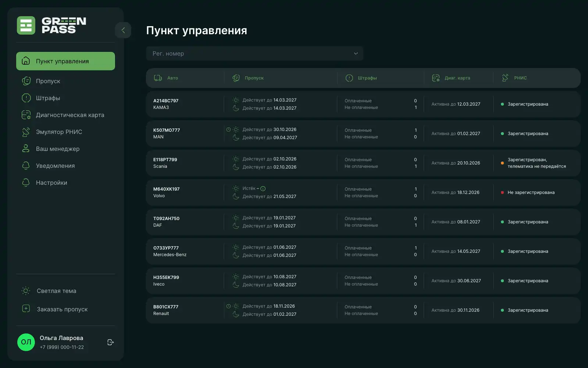Click the clock icon in B801CX777 row
The image size is (588, 368).
click(229, 306)
